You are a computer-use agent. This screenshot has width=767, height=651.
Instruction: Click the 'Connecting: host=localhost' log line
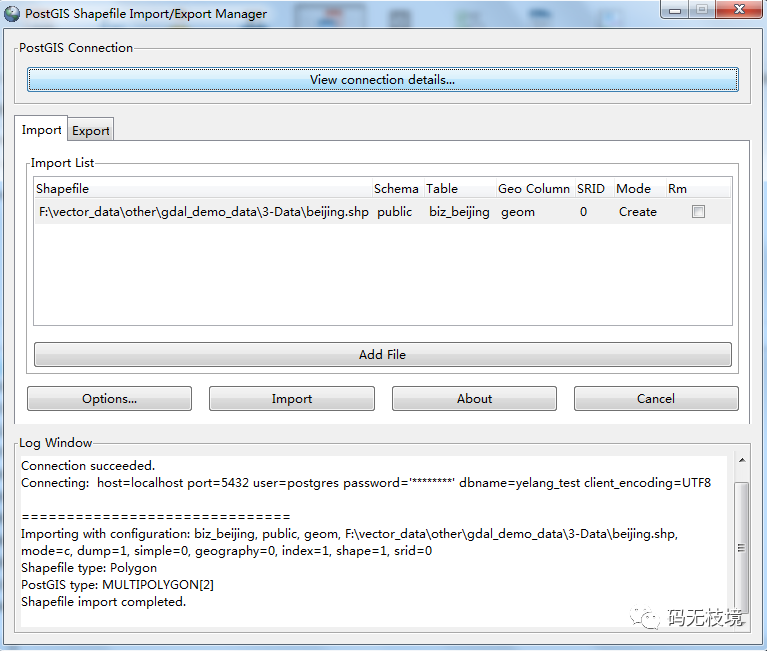coord(366,483)
